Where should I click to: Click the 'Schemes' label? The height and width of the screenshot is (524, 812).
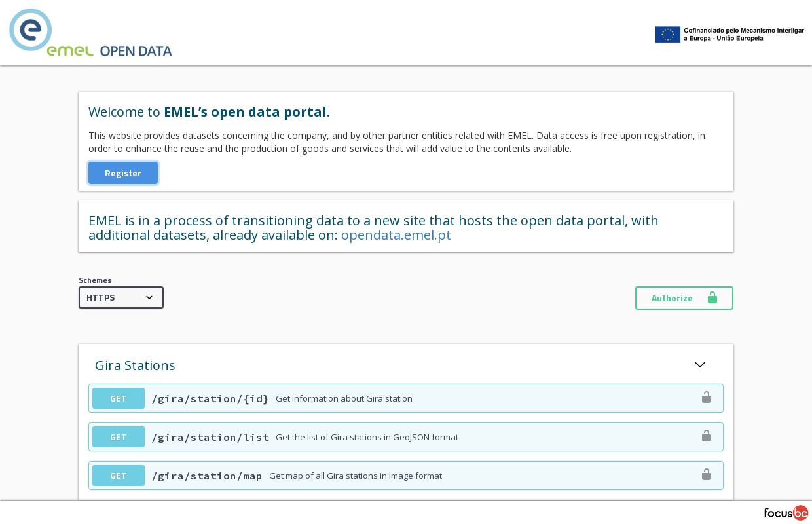pyautogui.click(x=95, y=280)
